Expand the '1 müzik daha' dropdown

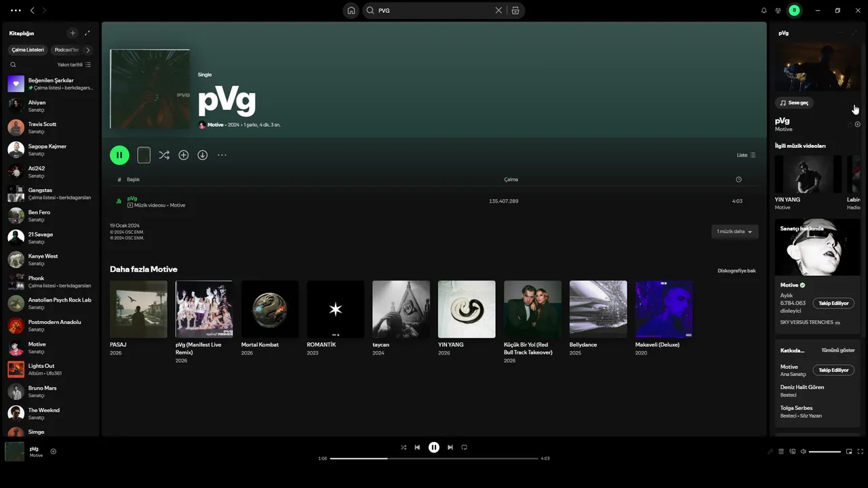(735, 232)
